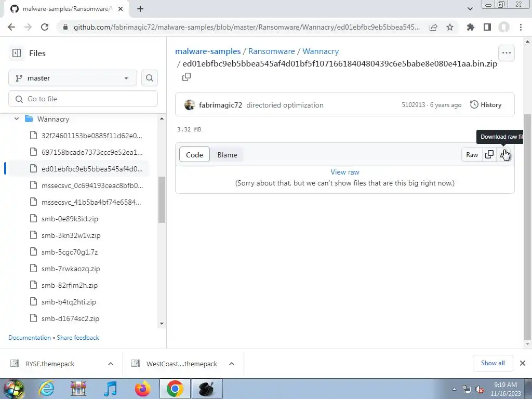The width and height of the screenshot is (532, 399).
Task: Focus the Go to file field
Action: point(83,99)
